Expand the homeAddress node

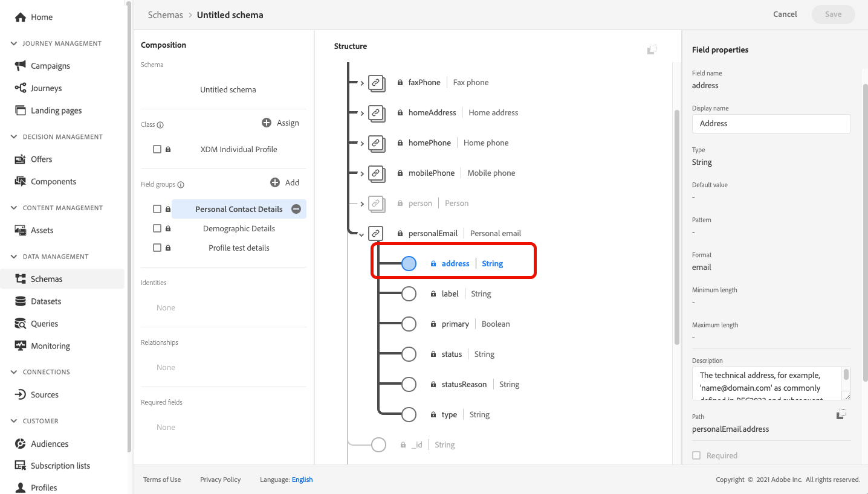click(x=362, y=113)
